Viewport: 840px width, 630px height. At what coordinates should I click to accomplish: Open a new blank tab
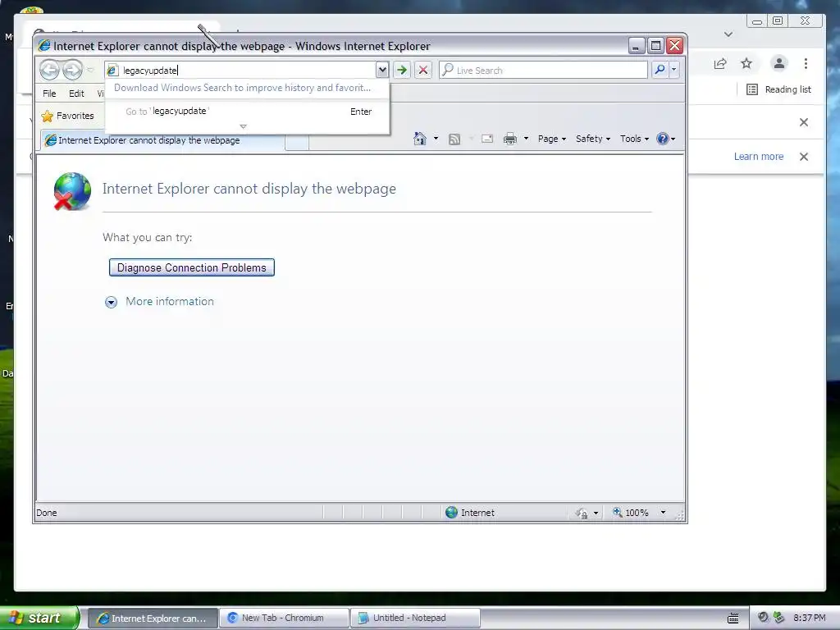[x=297, y=143]
